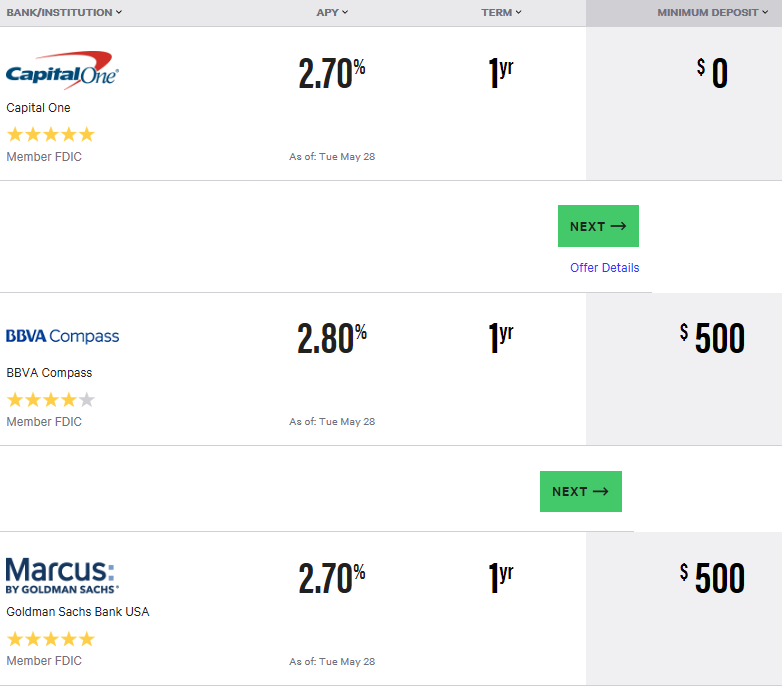Sort by Bank/Institution column header
Screen dimensions: 782x688
coord(64,13)
